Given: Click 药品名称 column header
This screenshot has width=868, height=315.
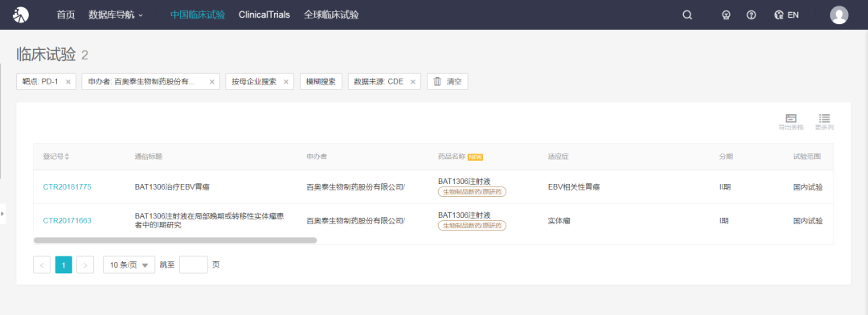Looking at the screenshot, I should click(x=452, y=157).
